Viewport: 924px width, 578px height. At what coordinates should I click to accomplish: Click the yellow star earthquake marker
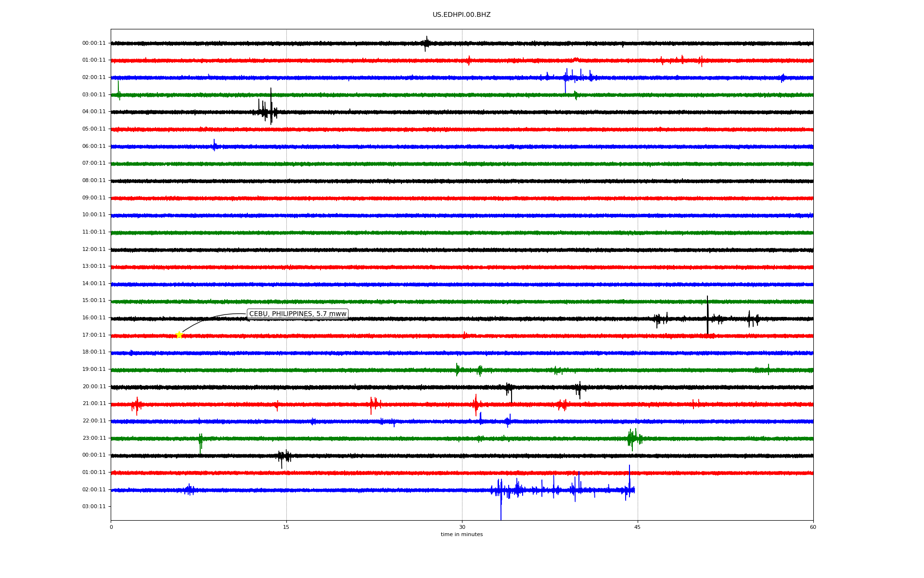180,335
